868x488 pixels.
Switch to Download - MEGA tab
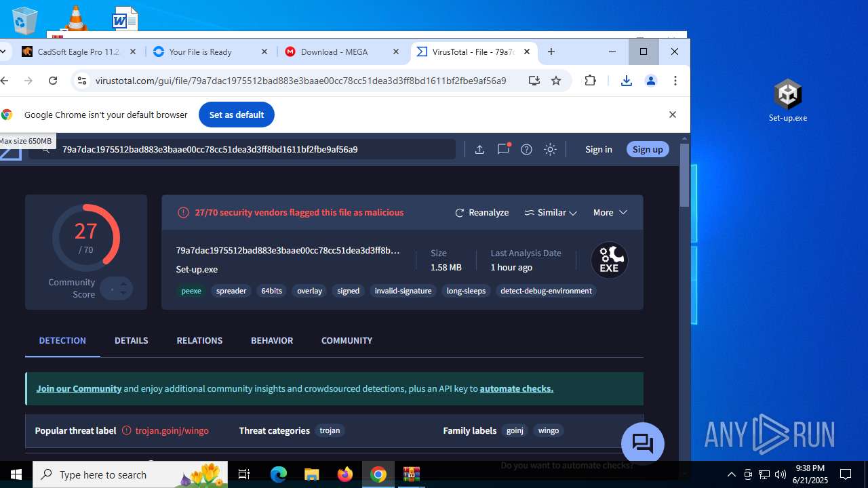[x=342, y=52]
